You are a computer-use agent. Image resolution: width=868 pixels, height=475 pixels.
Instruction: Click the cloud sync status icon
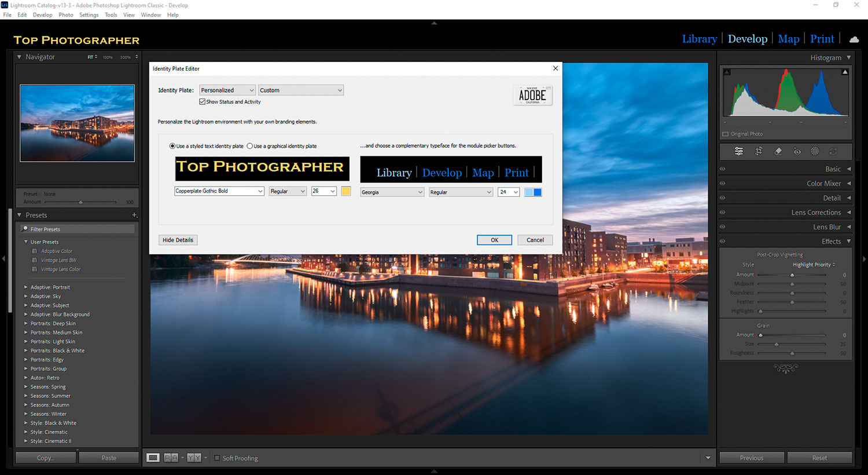(x=854, y=39)
